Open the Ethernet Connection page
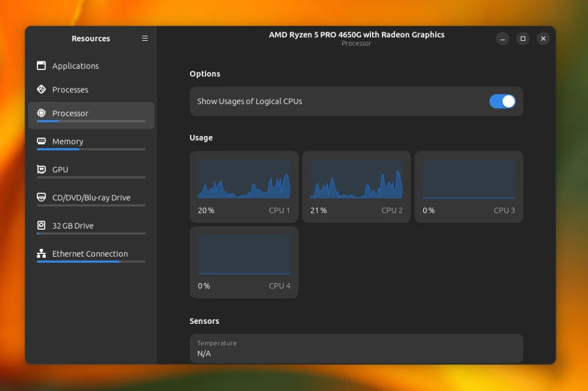588x391 pixels. coord(90,254)
